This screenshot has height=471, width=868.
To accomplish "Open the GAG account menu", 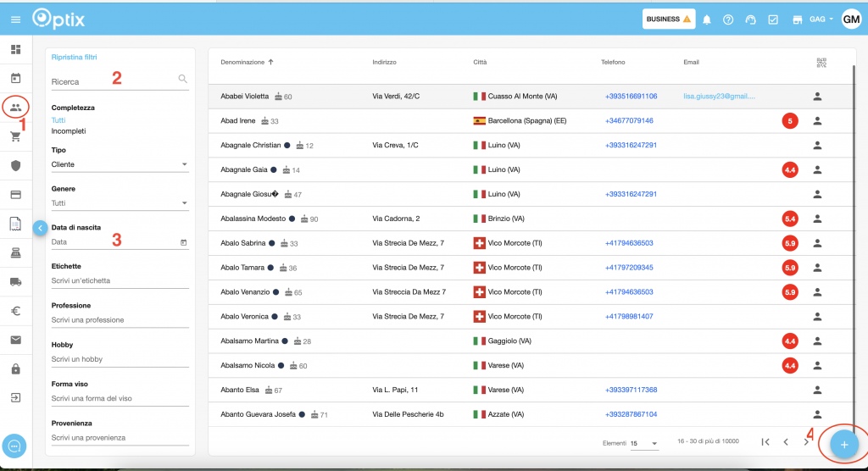I will (x=821, y=19).
